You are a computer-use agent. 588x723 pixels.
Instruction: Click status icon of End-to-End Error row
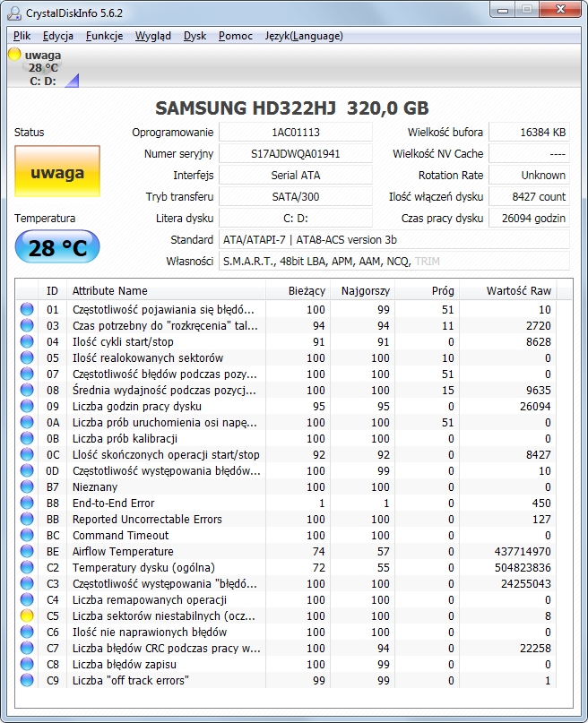[x=27, y=503]
